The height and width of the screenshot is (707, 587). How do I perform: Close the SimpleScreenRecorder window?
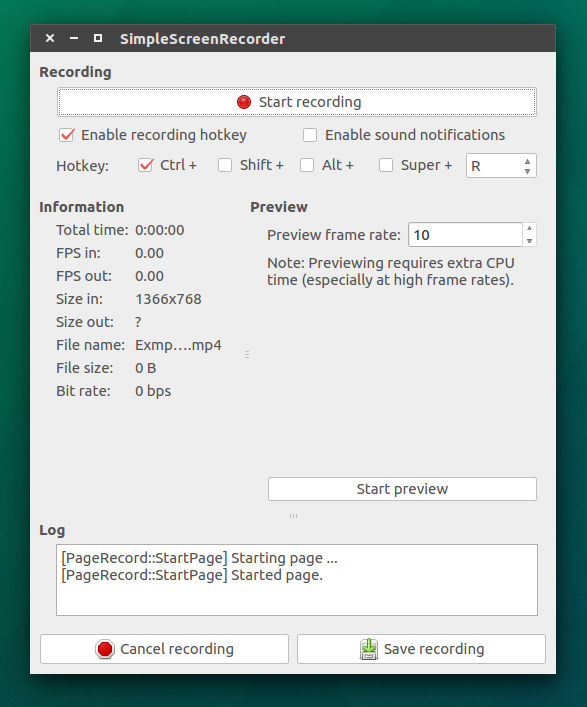[x=50, y=38]
